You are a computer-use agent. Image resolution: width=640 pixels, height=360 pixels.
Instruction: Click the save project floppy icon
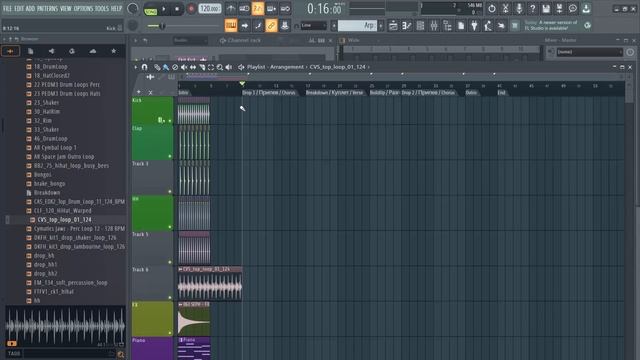546,9
